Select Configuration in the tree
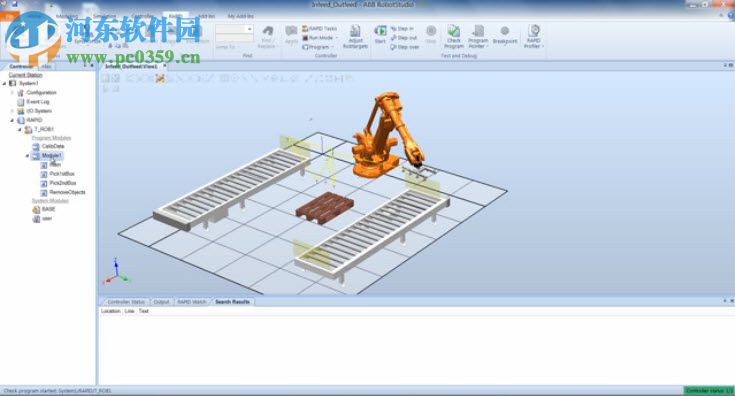This screenshot has width=735, height=396. point(41,93)
